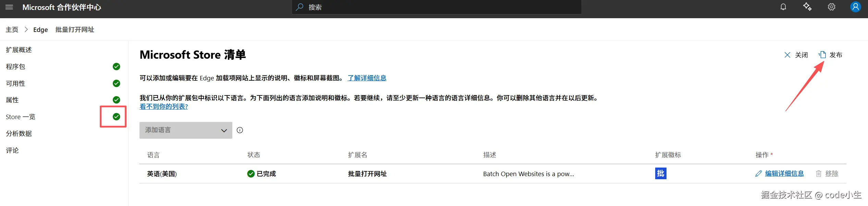Image resolution: width=868 pixels, height=206 pixels.
Task: Click the green check next to 可用性
Action: (x=117, y=83)
